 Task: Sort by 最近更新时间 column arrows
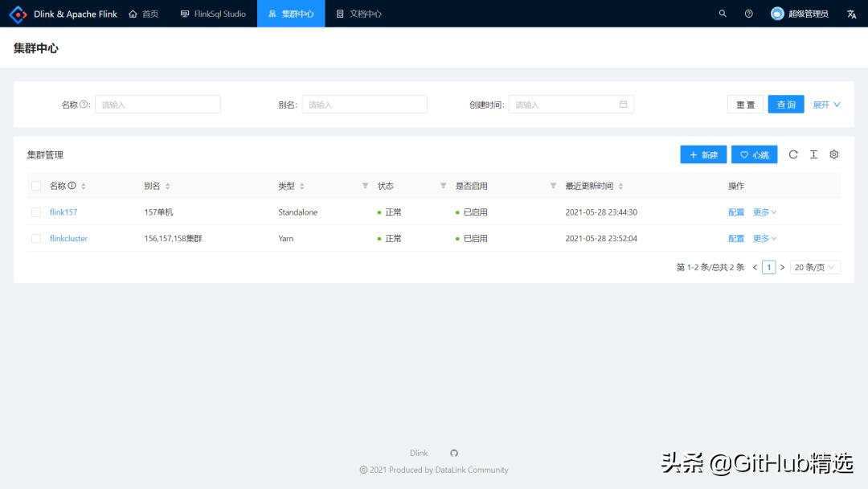pyautogui.click(x=620, y=186)
